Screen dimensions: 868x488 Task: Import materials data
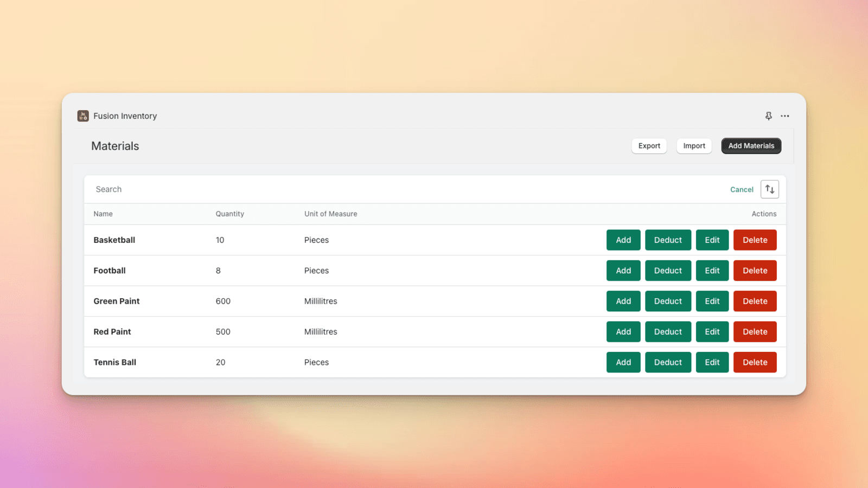694,146
